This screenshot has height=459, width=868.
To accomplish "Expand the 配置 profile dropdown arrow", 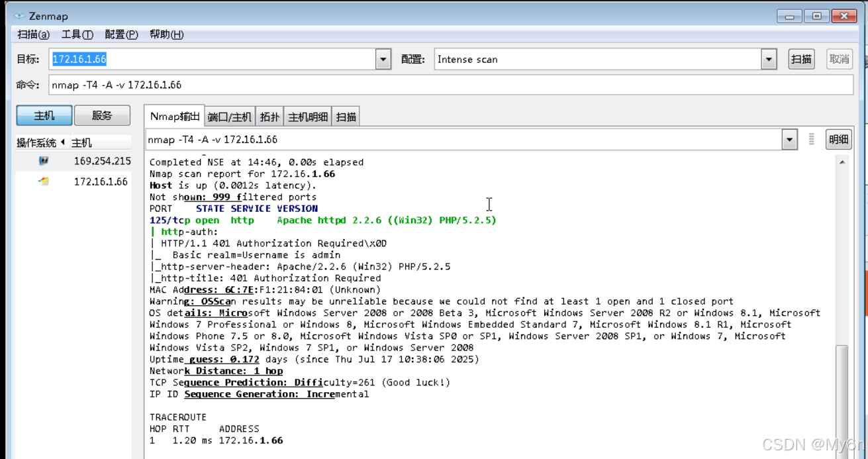I will tap(769, 59).
